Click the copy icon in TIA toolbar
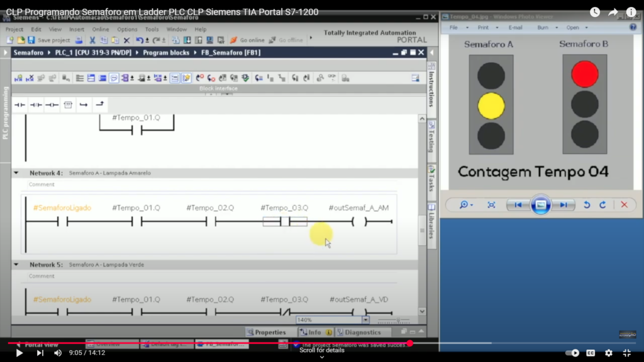Screen dimensions: 644x362 click(104, 40)
